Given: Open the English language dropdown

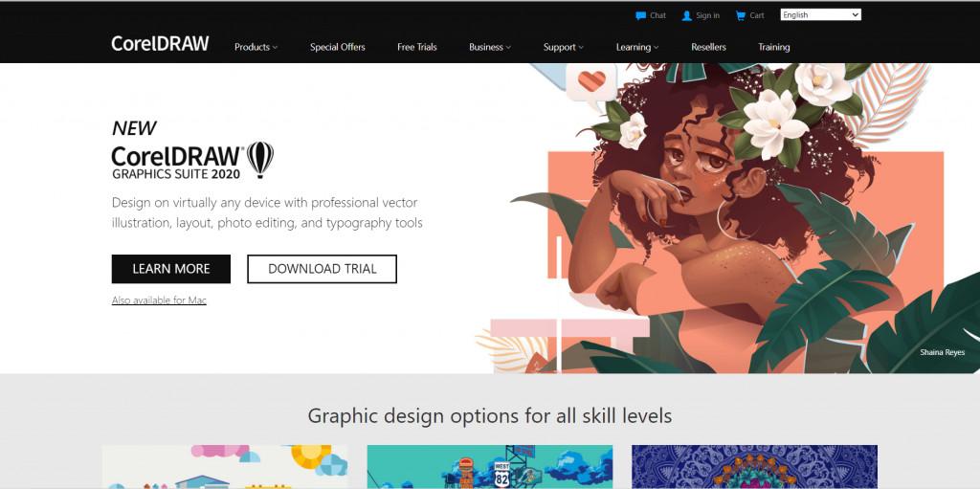Looking at the screenshot, I should coord(820,15).
